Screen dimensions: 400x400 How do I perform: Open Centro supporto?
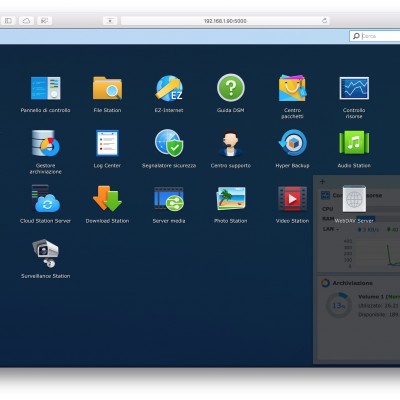(x=231, y=143)
